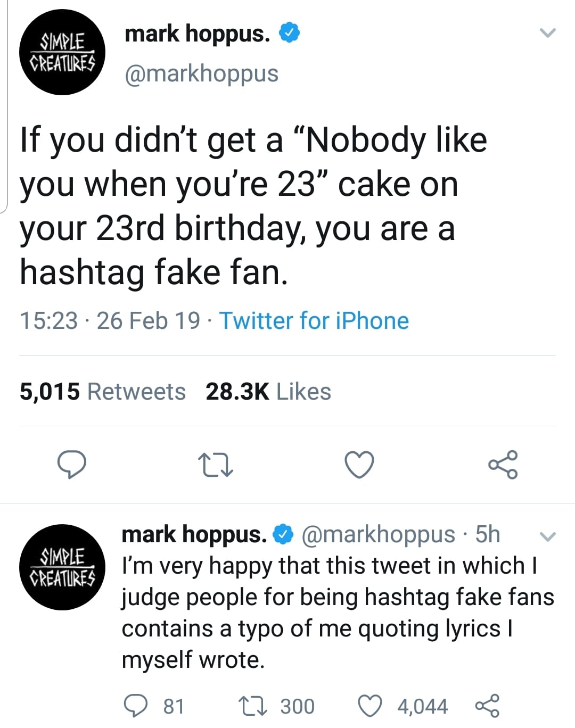Screen dimensions: 575x728
Task: Click the verified badge beside main mark hoppus
Action: [290, 34]
